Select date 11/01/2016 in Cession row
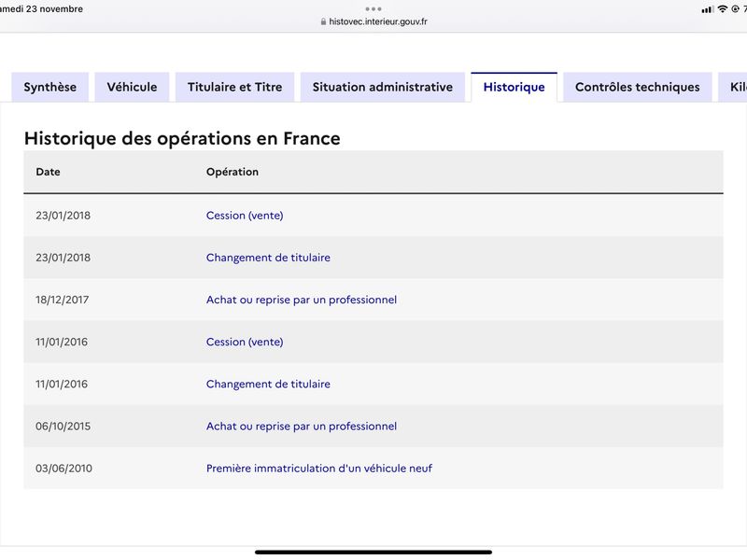The height and width of the screenshot is (560, 747). (x=62, y=342)
